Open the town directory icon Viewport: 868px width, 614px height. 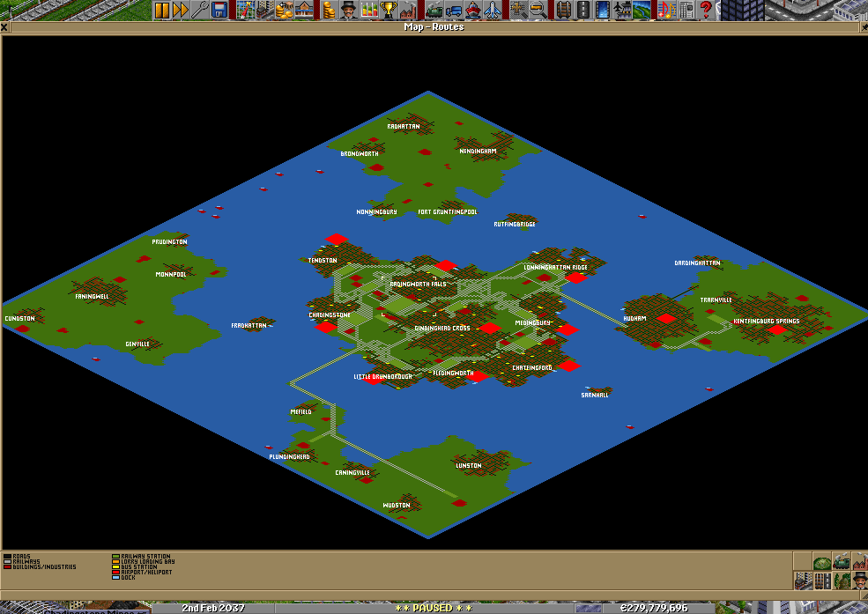pyautogui.click(x=264, y=10)
